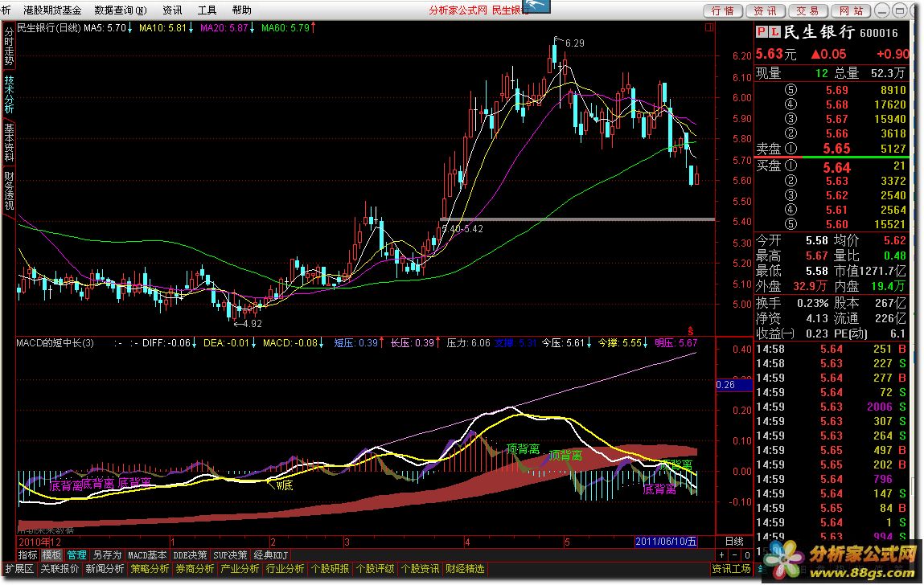
Task: Click the blue 0.26 axis value marker
Action: pos(733,385)
